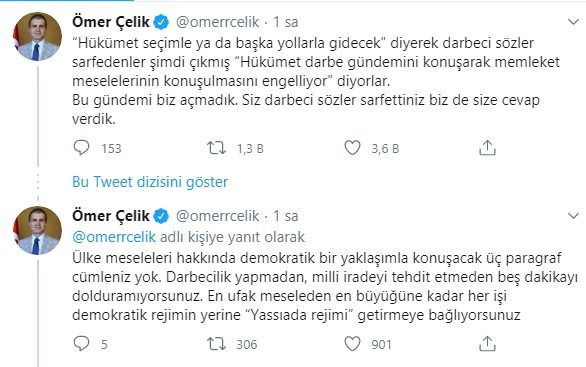This screenshot has height=367, width=586.
Task: Reply to the first tweet with 153 replies
Action: click(x=81, y=148)
